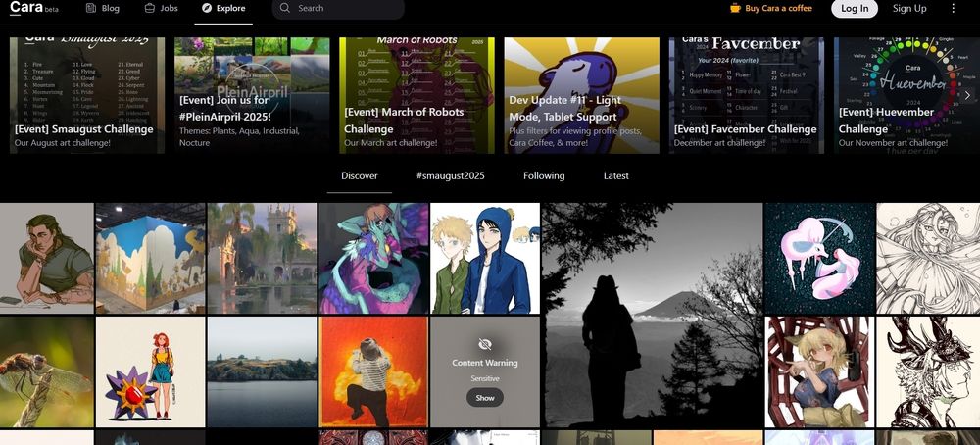Screen dimensions: 980x445
Task: Open the orange painting of kneeling figure
Action: (x=373, y=371)
